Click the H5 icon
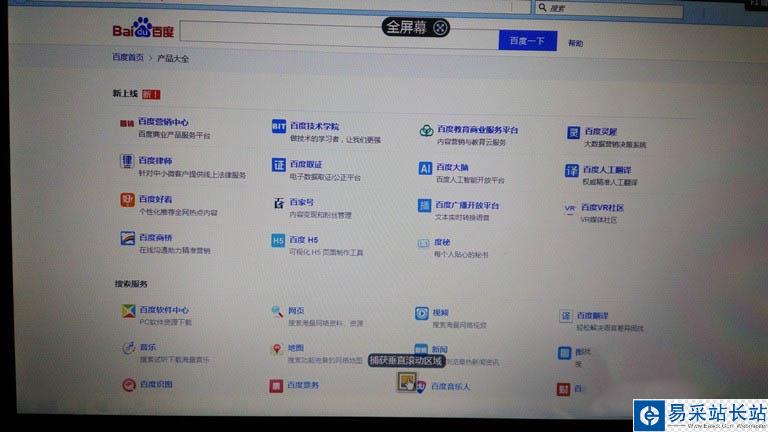This screenshot has height=432, width=768. coord(278,240)
